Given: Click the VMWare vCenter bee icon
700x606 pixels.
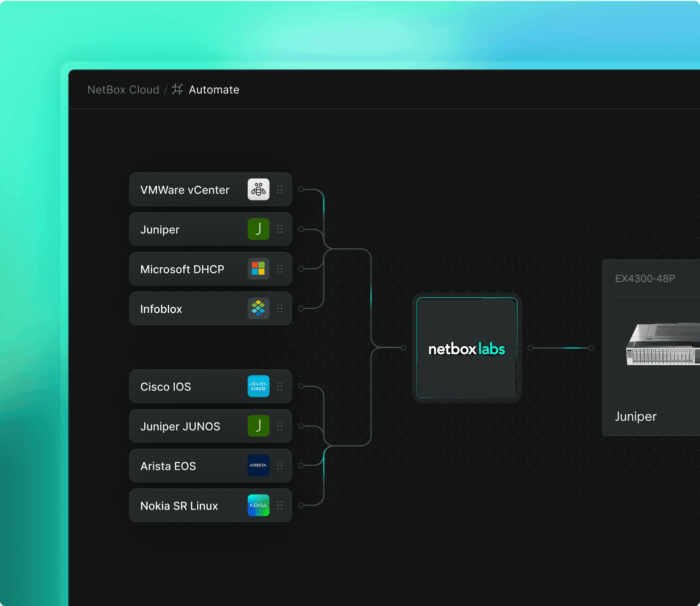Looking at the screenshot, I should click(258, 189).
